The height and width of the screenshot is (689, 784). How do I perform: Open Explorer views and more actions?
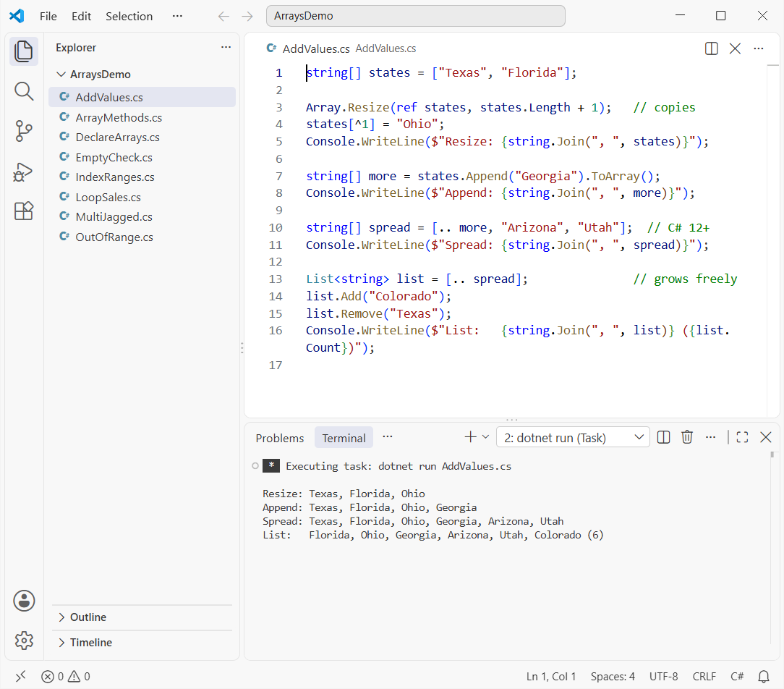[226, 47]
